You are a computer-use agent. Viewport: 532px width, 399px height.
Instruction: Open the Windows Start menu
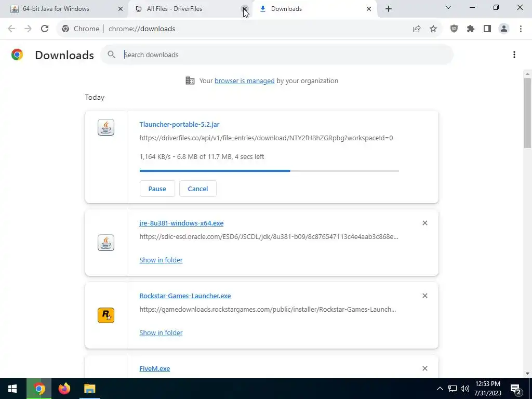[x=12, y=389]
